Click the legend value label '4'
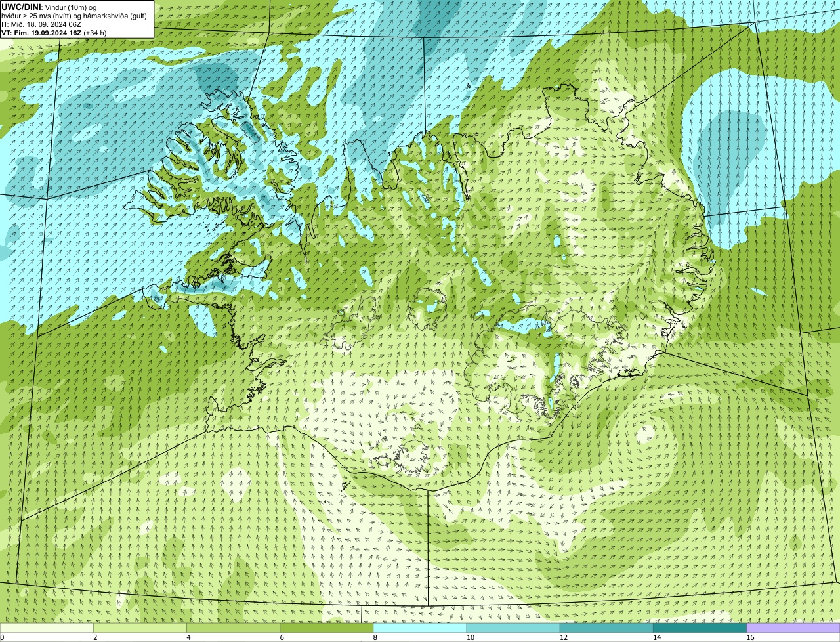Screen dimensions: 840x642 [x=188, y=637]
